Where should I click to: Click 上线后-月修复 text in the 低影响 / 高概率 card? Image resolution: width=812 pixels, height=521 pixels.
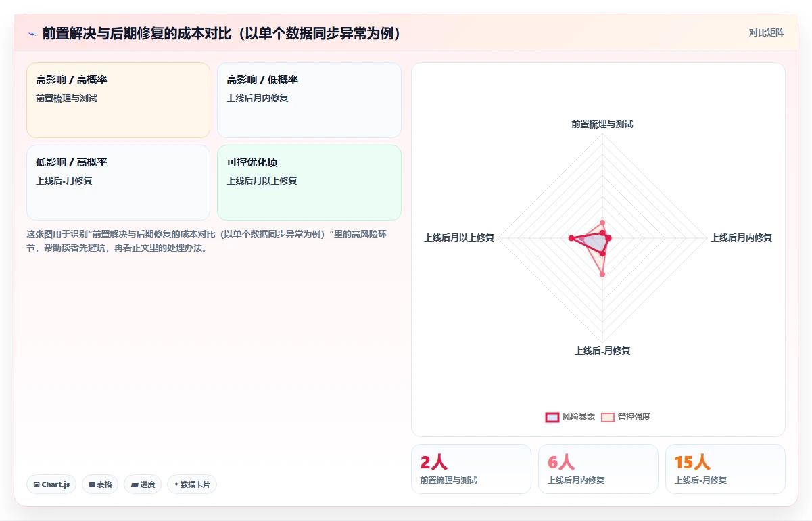(64, 181)
